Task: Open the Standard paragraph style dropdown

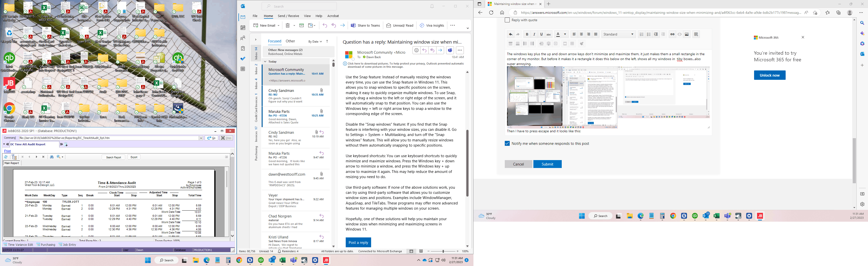Action: click(619, 34)
